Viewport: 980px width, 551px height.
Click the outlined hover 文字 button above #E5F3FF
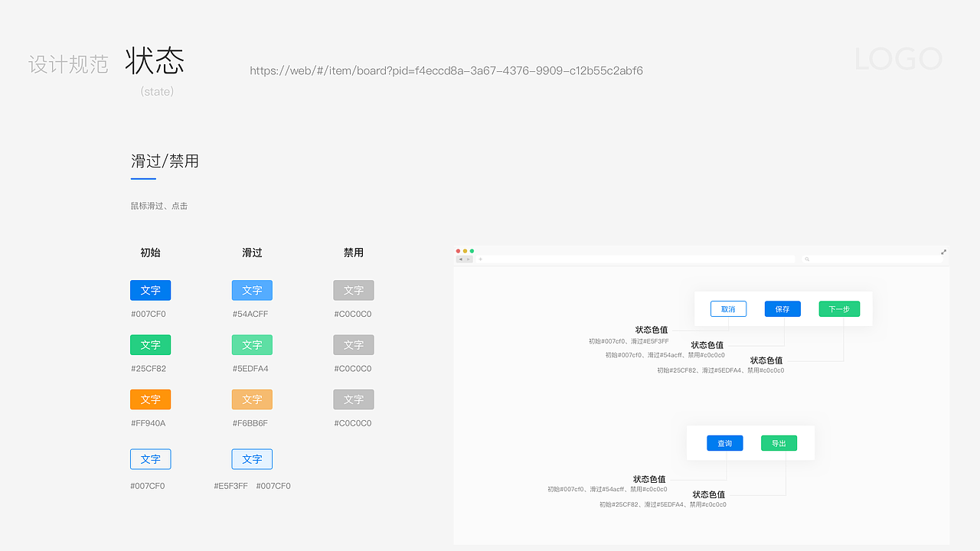(x=252, y=459)
